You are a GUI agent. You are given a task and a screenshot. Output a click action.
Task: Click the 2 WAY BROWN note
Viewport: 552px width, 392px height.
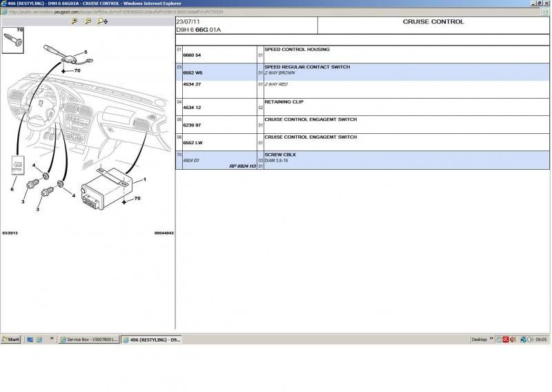point(280,73)
